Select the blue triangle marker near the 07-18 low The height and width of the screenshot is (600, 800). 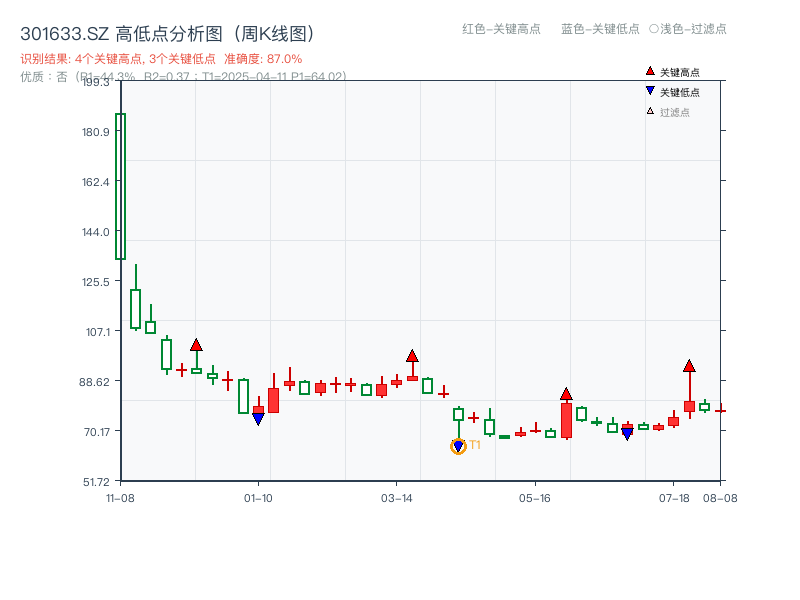point(627,432)
